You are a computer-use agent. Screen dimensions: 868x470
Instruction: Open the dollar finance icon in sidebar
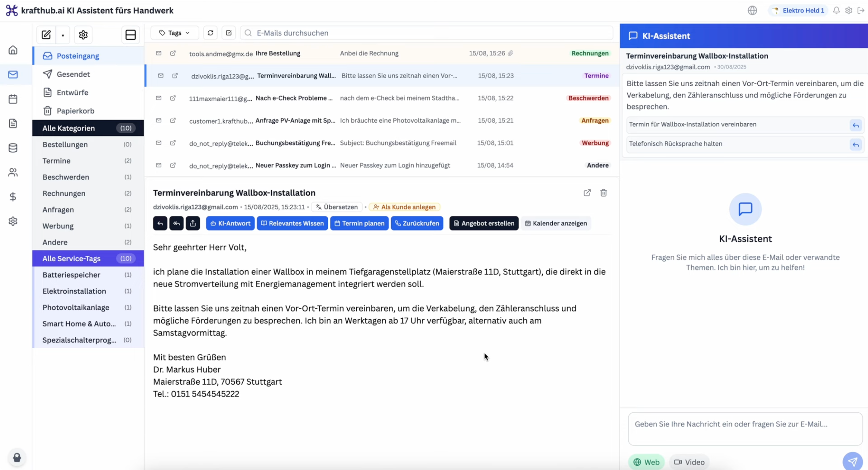click(13, 197)
